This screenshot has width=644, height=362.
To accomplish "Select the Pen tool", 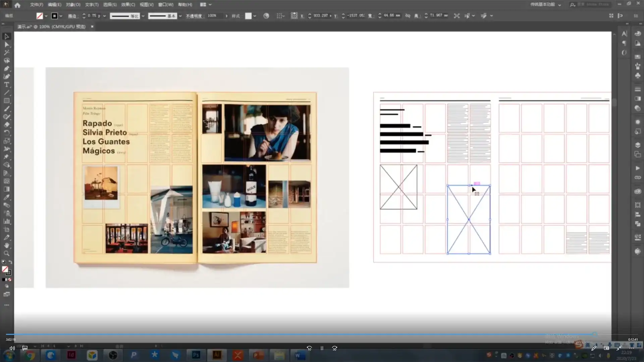I will point(6,68).
